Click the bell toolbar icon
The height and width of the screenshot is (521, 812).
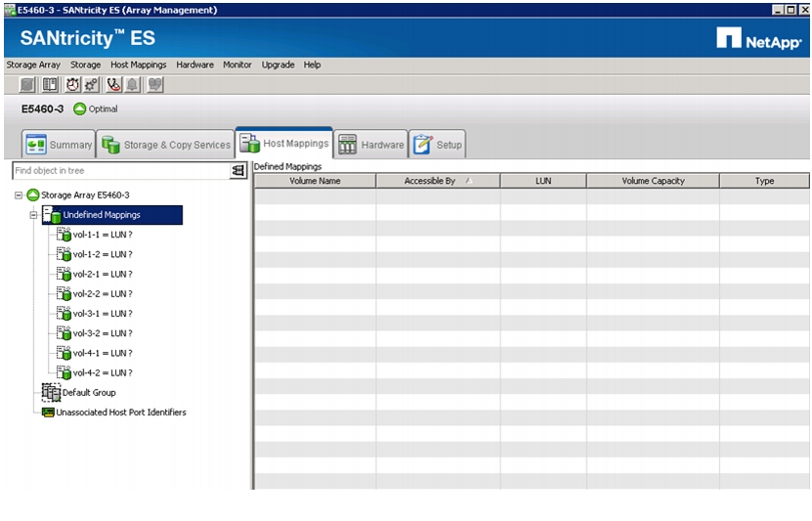tap(132, 84)
